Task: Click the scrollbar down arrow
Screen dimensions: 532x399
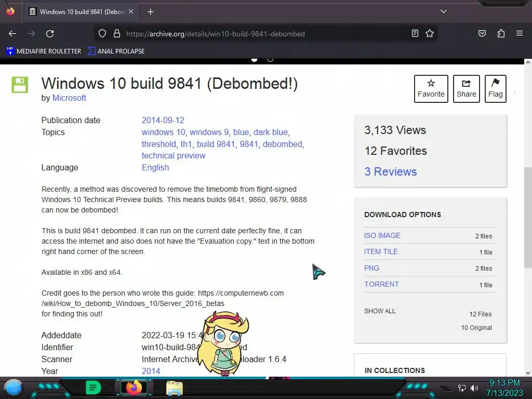Action: (x=528, y=373)
